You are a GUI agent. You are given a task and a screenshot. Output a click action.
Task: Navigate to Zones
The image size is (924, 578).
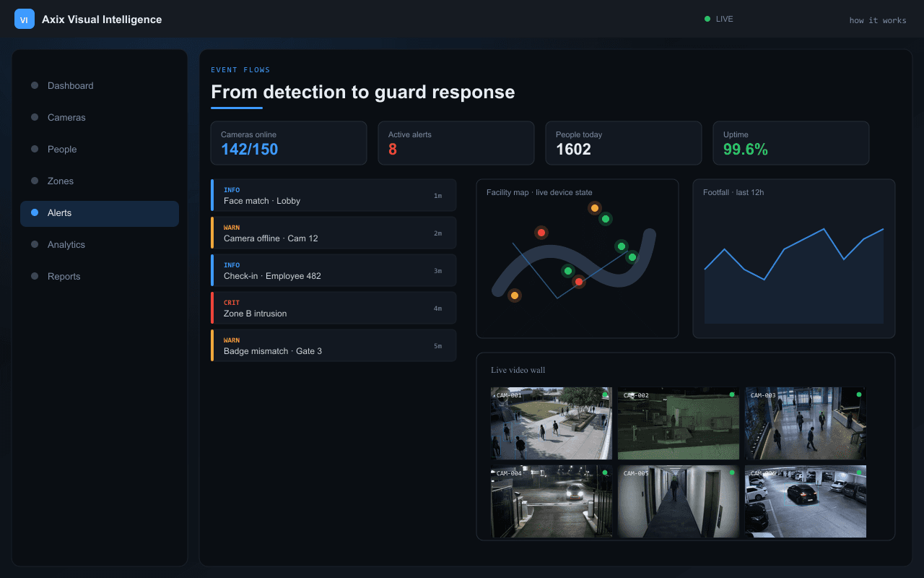tap(100, 181)
